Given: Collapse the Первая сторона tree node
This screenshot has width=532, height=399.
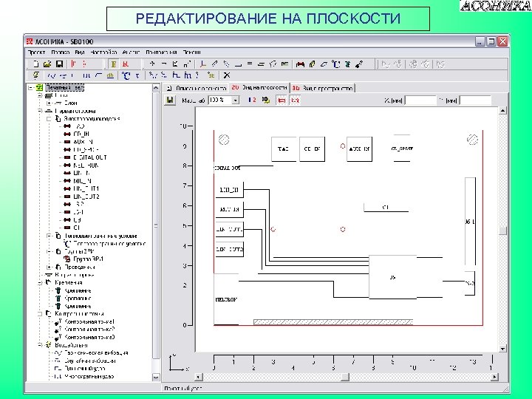Looking at the screenshot, I should [x=40, y=111].
